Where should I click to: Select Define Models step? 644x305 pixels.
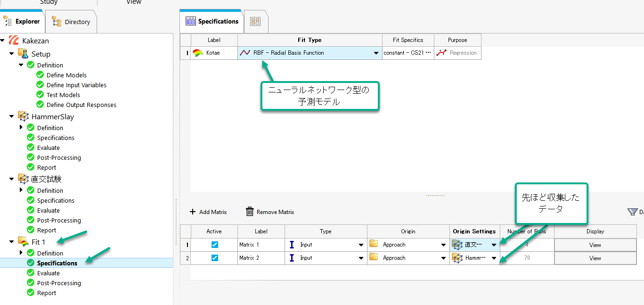pyautogui.click(x=66, y=75)
